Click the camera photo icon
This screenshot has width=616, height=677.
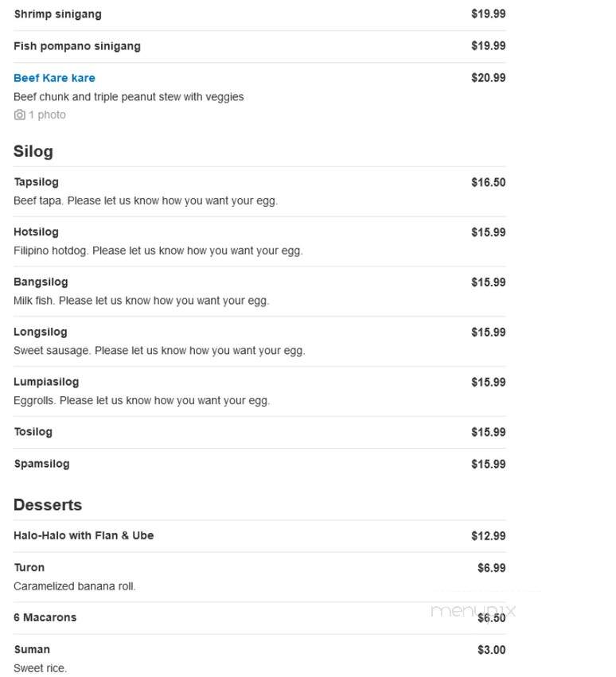pos(19,115)
